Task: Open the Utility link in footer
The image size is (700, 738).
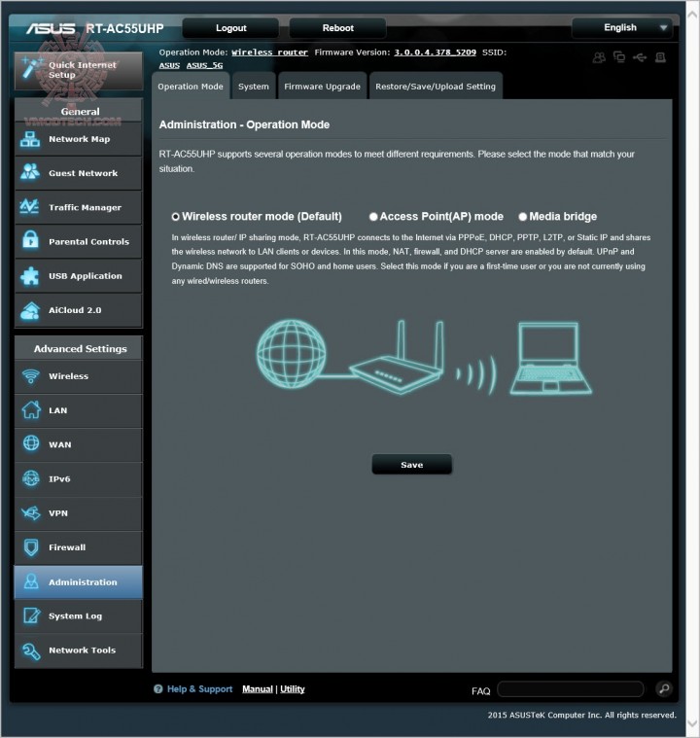Action: point(293,689)
